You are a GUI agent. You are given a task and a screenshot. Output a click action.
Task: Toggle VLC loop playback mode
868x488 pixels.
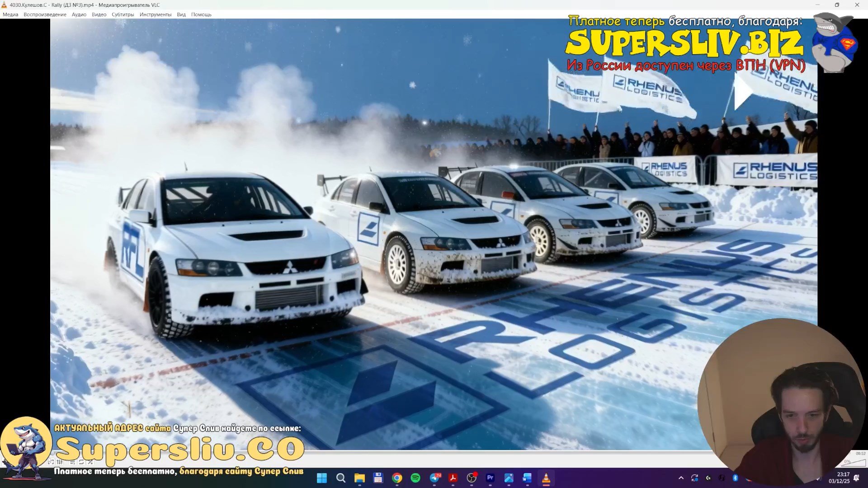pyautogui.click(x=81, y=462)
